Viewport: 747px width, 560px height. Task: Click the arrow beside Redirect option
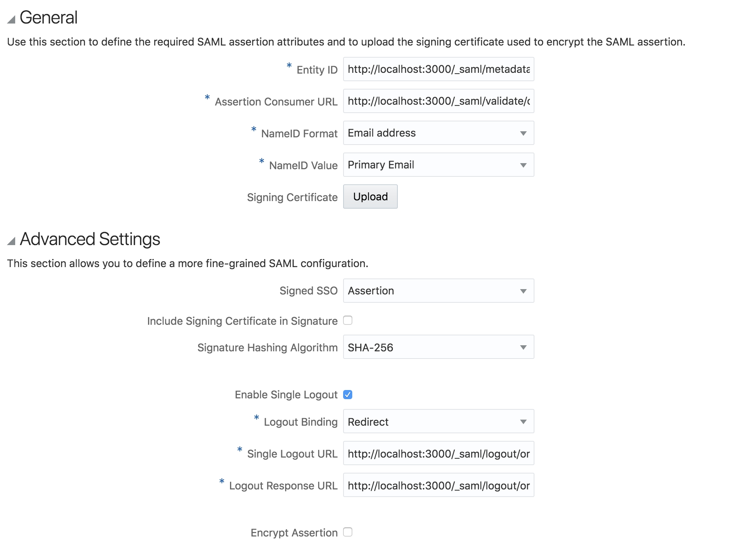pos(523,422)
